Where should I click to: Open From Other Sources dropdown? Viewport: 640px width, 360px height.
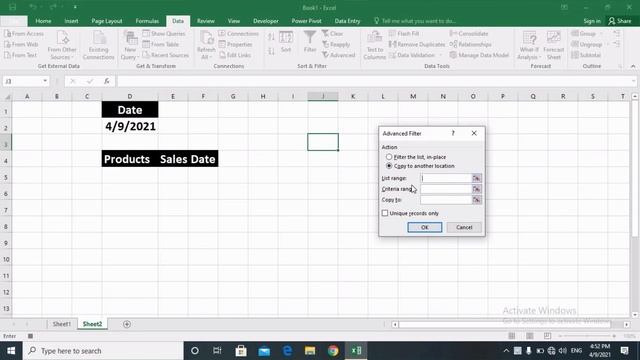coord(62,45)
